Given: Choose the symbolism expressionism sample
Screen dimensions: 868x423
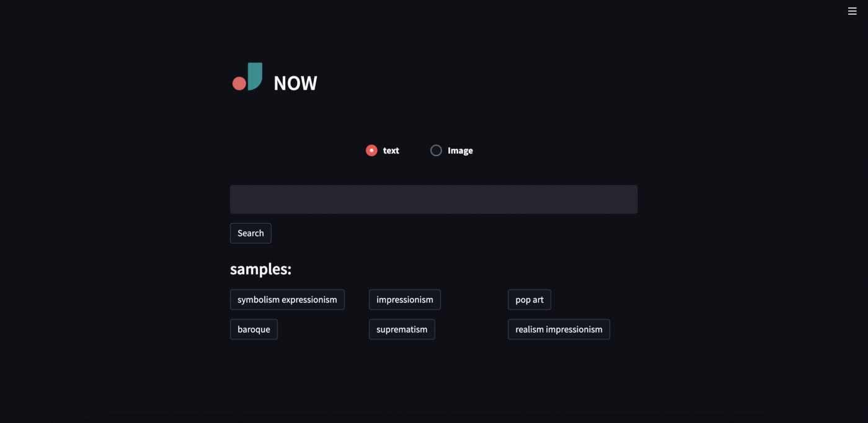Looking at the screenshot, I should [287, 300].
